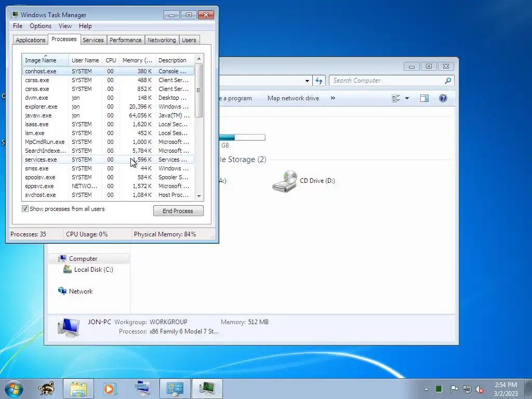Open Windows Explorer from the taskbar
This screenshot has width=532, height=399.
click(78, 389)
